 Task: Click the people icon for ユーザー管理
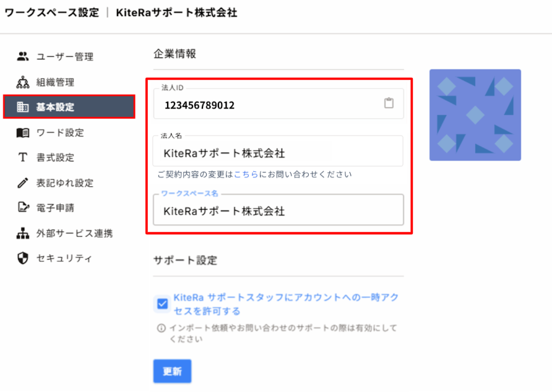tap(23, 57)
